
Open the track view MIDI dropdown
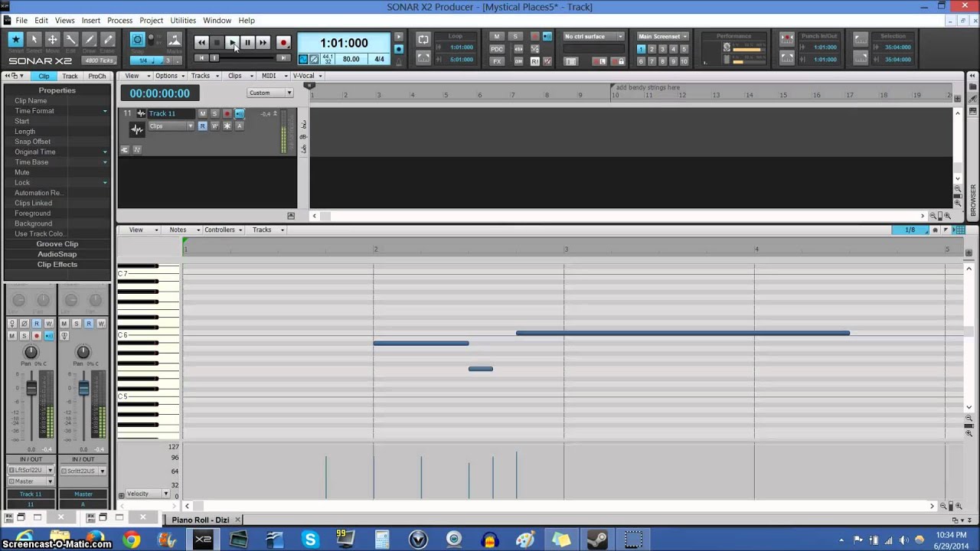272,76
